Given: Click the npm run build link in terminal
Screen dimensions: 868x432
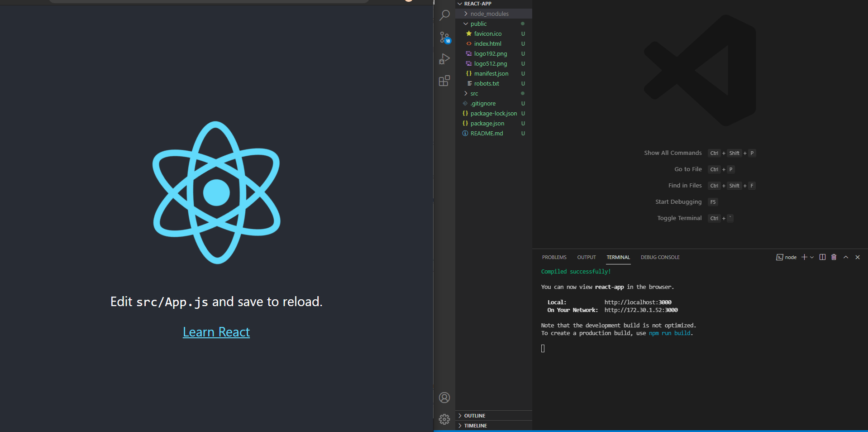Looking at the screenshot, I should pos(670,333).
